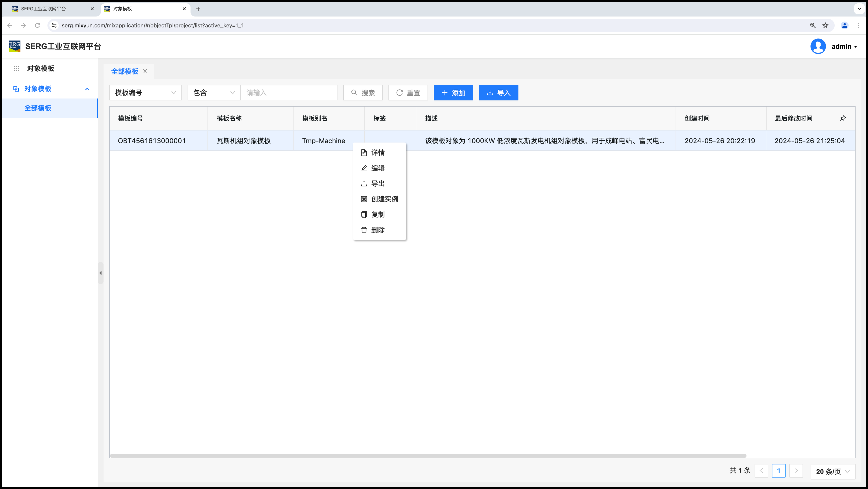Select 详情 from the context menu
The height and width of the screenshot is (489, 868).
point(377,153)
